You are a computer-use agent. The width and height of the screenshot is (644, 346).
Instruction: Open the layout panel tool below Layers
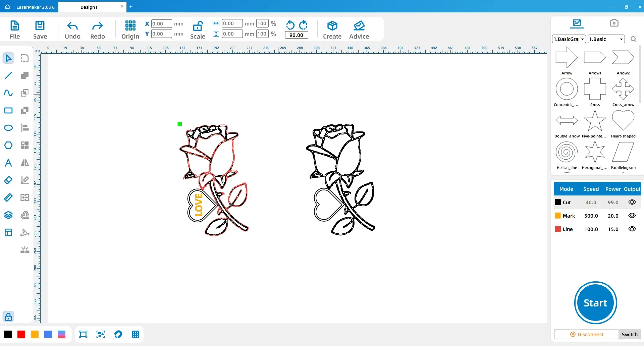pos(8,232)
